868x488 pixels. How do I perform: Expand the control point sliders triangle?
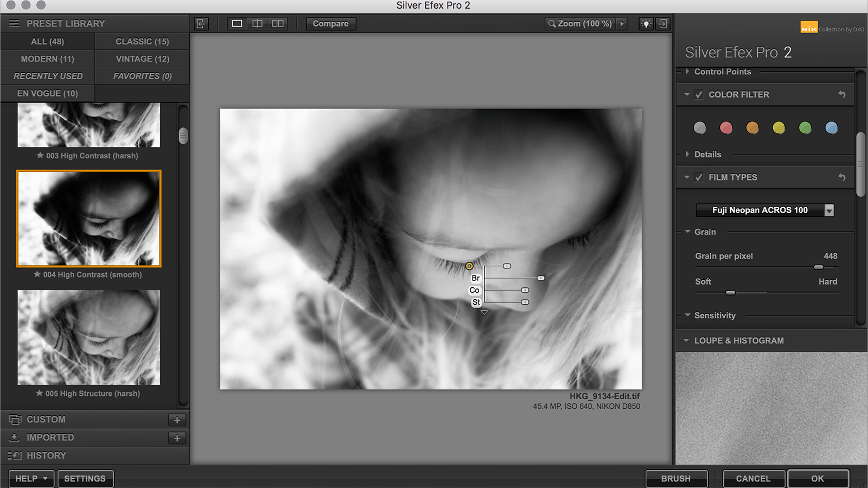tap(484, 312)
